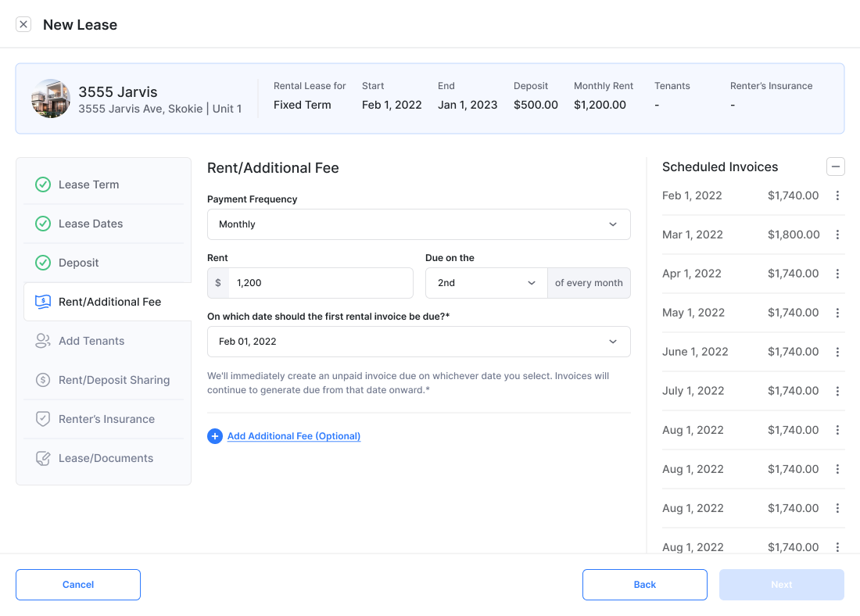Click the Rent/Additional Fee money icon
The image size is (860, 616).
(43, 302)
